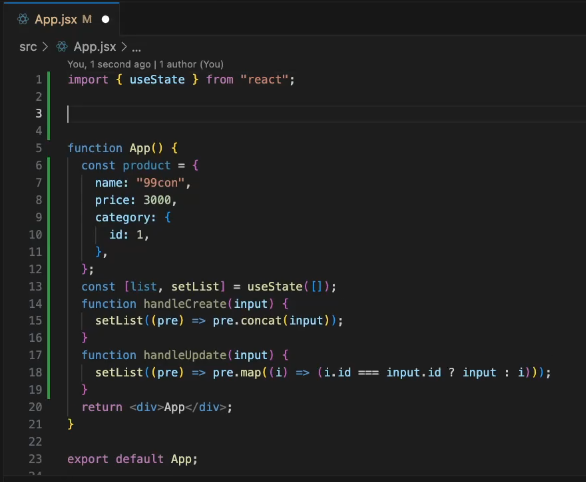Image resolution: width=586 pixels, height=482 pixels.
Task: Click the "1 author (You)" CodeLens link
Action: coord(191,64)
